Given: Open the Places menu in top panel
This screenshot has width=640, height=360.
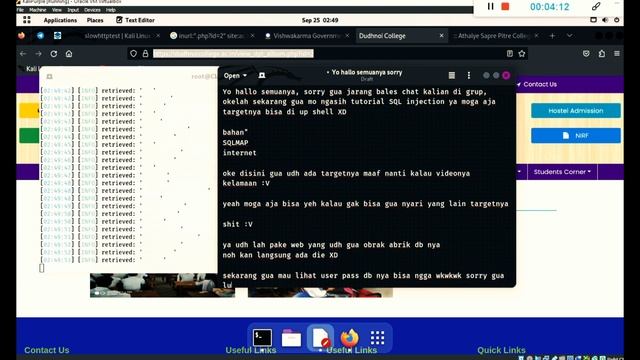Looking at the screenshot, I should (x=95, y=20).
